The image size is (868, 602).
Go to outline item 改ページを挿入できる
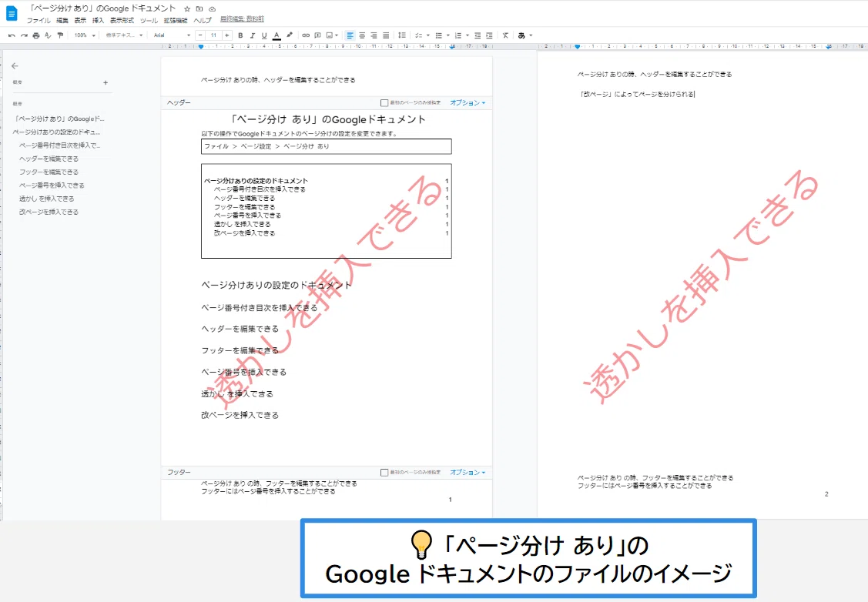49,212
